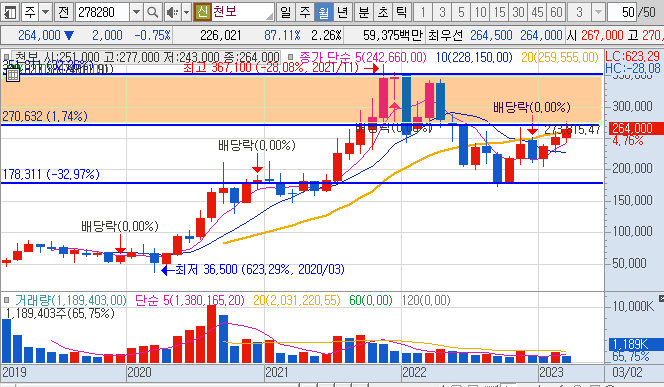Choose the 10 interval button

point(480,13)
